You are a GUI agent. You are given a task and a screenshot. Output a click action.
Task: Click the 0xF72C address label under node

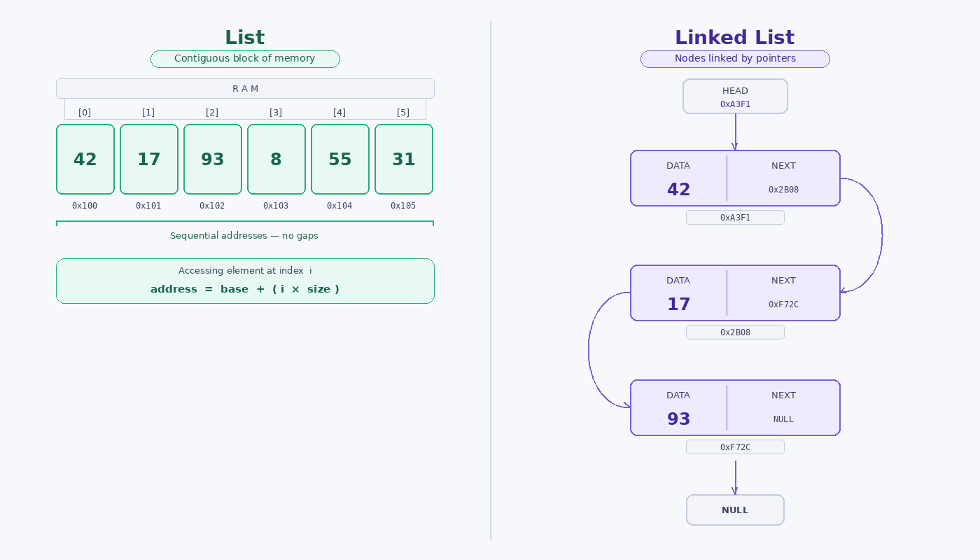click(x=735, y=447)
